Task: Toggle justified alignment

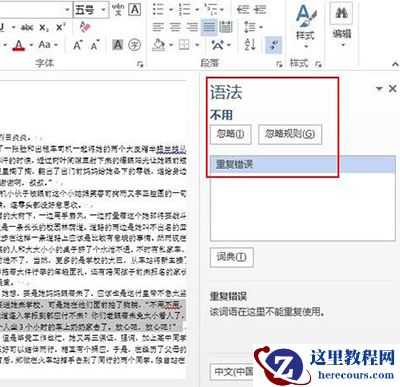Action: [x=209, y=27]
